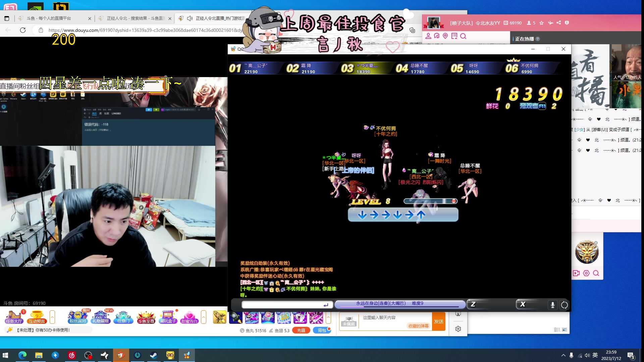The height and width of the screenshot is (362, 644).
Task: Open Microsoft Edge from the taskbar
Action: tap(22, 355)
